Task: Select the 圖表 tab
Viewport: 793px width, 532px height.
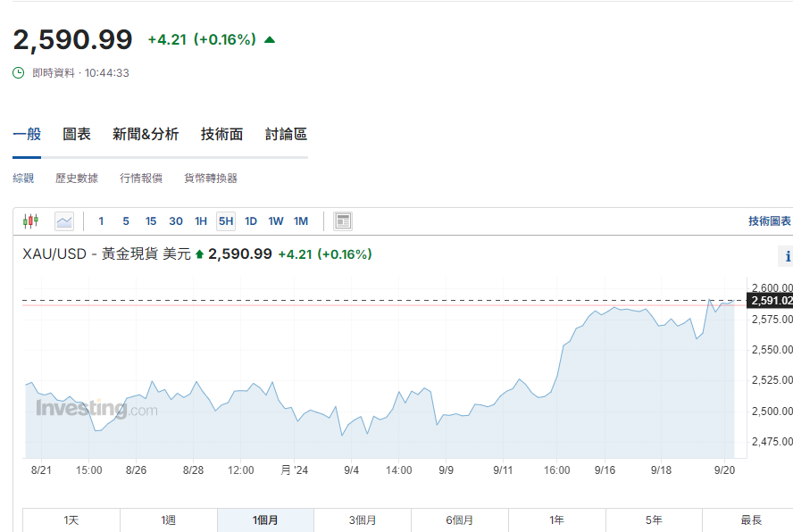Action: [76, 134]
